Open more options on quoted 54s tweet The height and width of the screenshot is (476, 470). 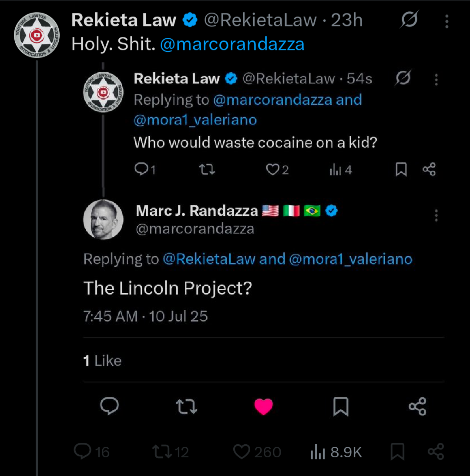[436, 80]
